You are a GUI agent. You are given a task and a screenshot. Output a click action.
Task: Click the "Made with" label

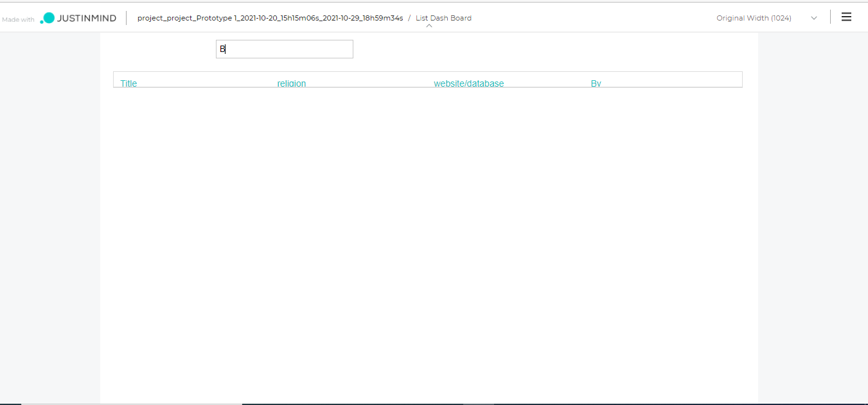(18, 19)
